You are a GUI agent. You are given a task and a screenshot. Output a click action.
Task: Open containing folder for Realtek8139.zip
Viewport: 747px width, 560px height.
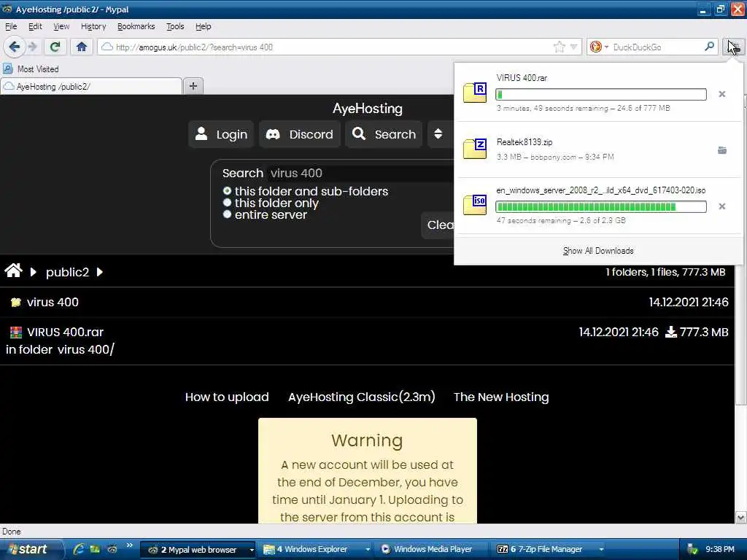pos(721,150)
